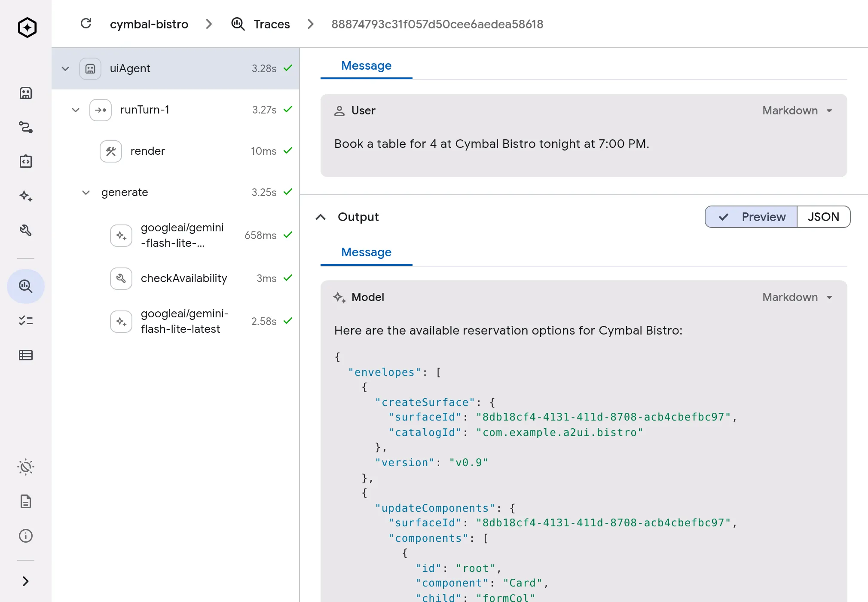The image size is (868, 602).
Task: Click the User person icon
Action: point(339,111)
